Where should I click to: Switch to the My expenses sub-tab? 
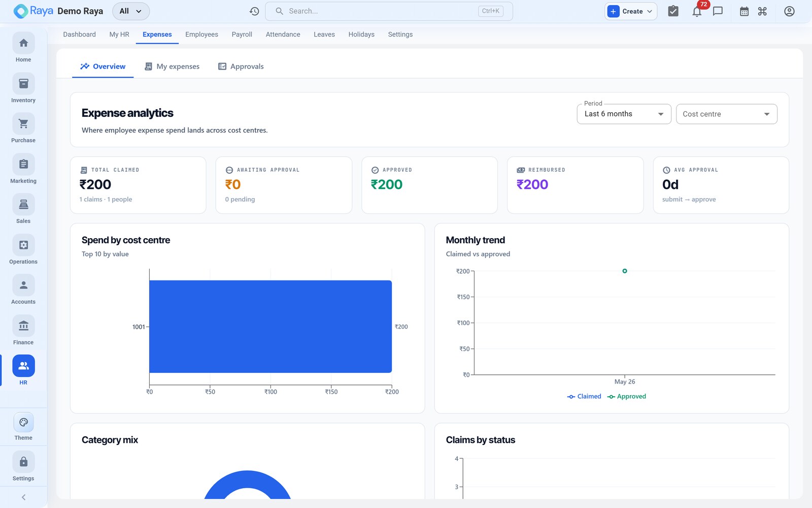point(172,67)
